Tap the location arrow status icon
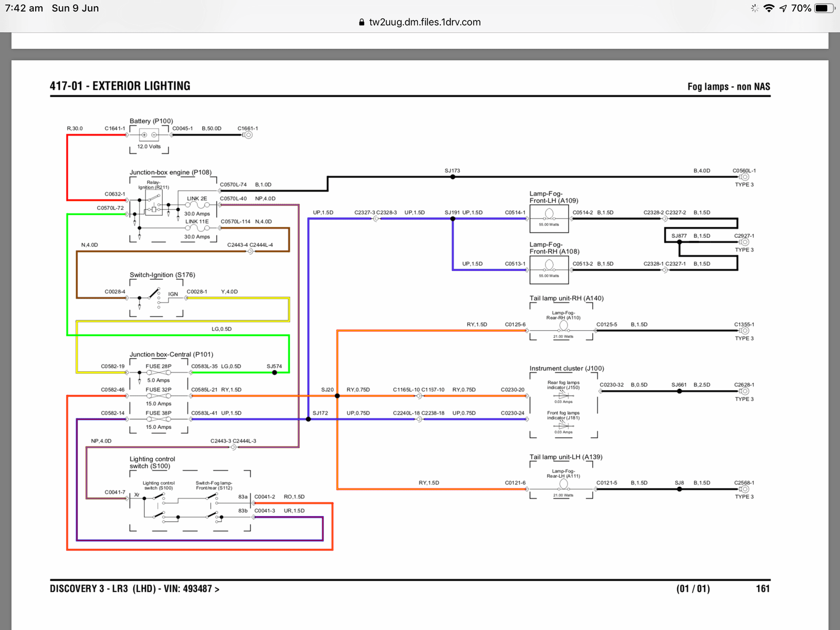840x630 pixels. point(783,8)
